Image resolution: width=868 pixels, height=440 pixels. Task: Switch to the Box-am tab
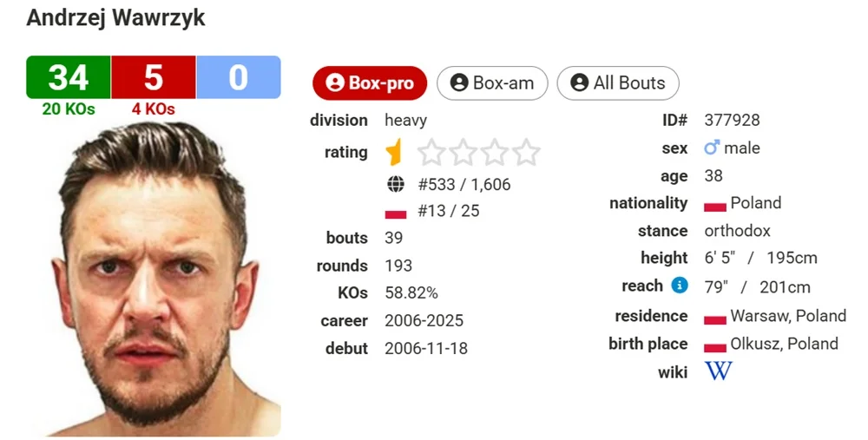492,83
